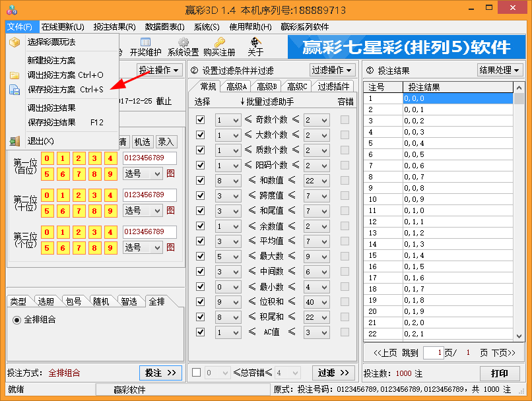Switch to the 过滤插件 tab

[x=333, y=87]
